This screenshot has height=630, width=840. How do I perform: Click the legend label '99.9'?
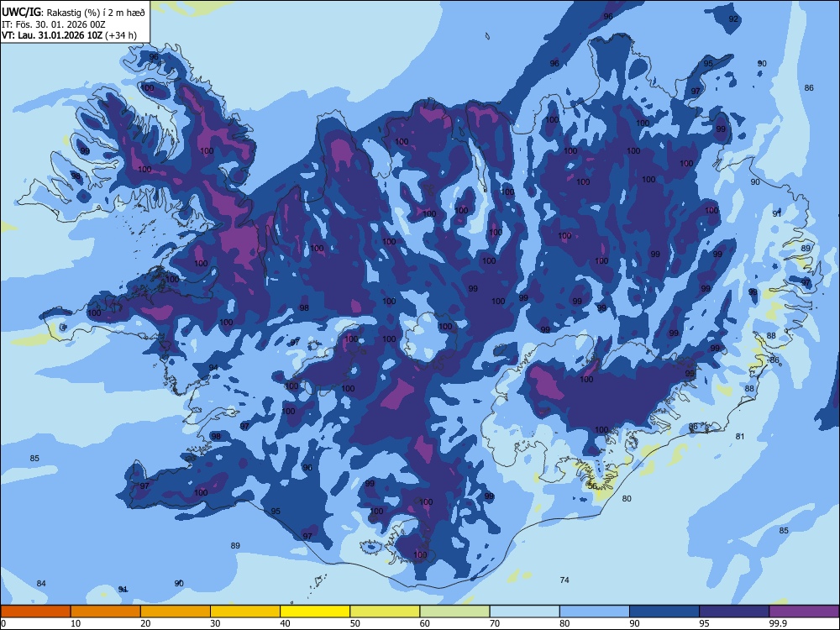click(x=777, y=623)
